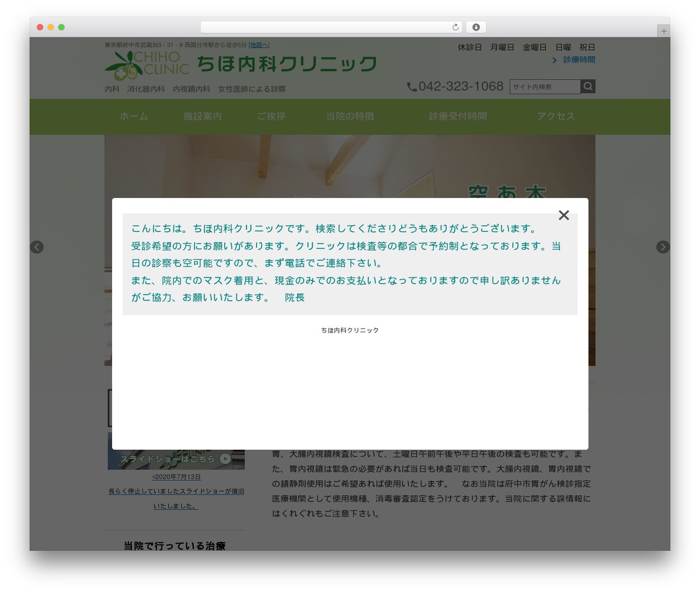Open the アクセス menu item

click(556, 117)
